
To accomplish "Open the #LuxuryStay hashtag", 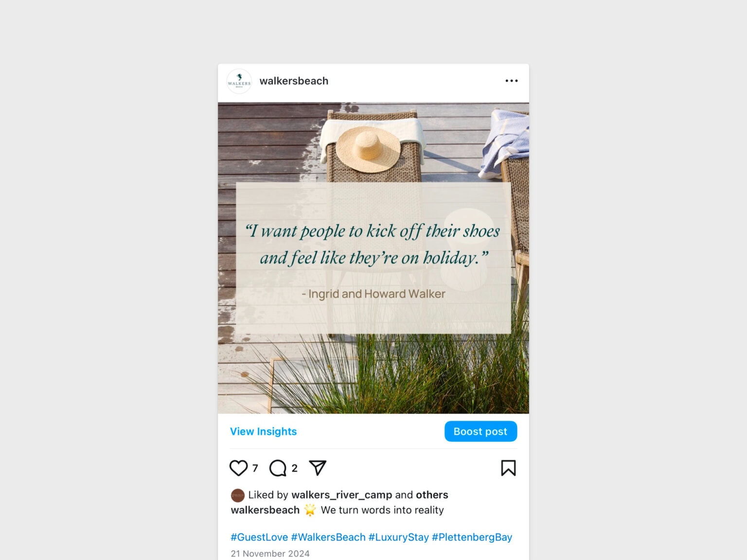I will [399, 537].
